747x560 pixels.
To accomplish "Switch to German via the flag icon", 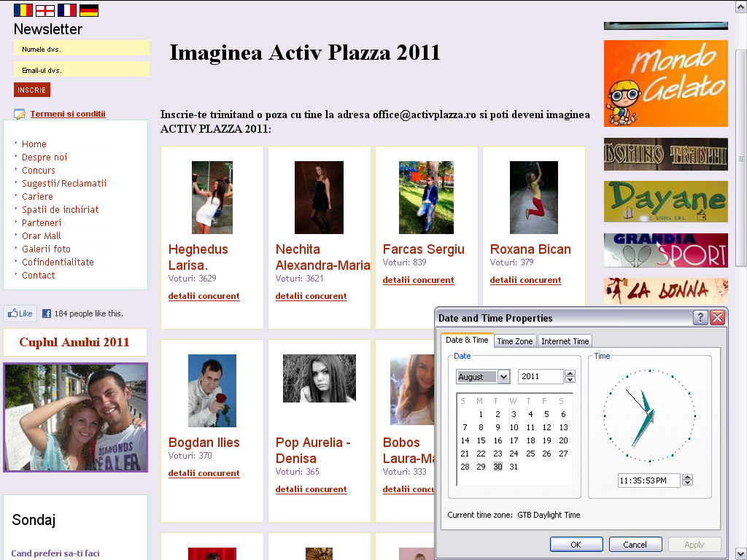I will click(x=88, y=10).
